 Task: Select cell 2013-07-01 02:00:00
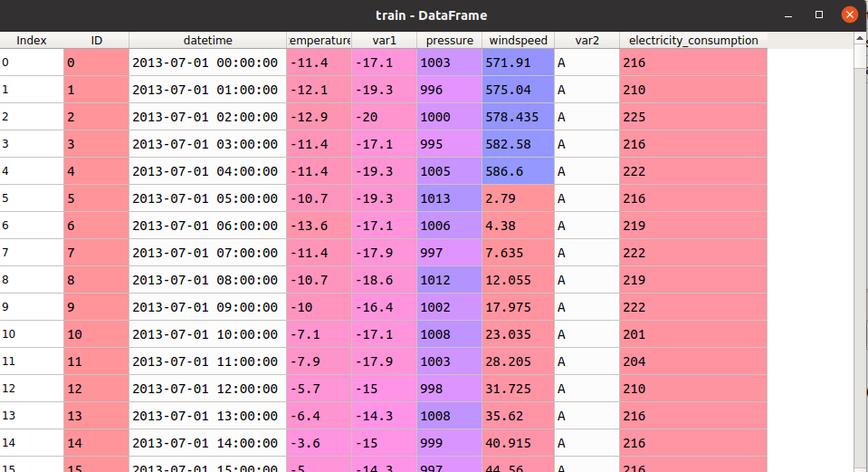coord(207,117)
